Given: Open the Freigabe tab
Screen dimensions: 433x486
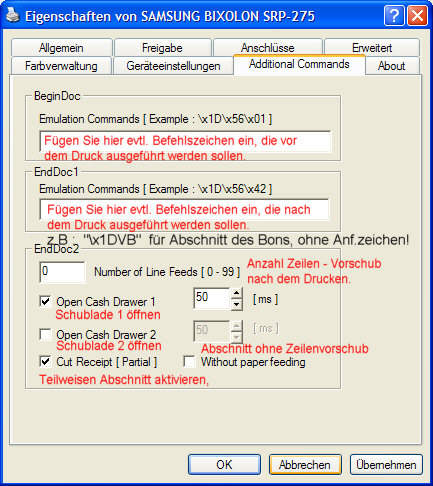Looking at the screenshot, I should pos(162,48).
